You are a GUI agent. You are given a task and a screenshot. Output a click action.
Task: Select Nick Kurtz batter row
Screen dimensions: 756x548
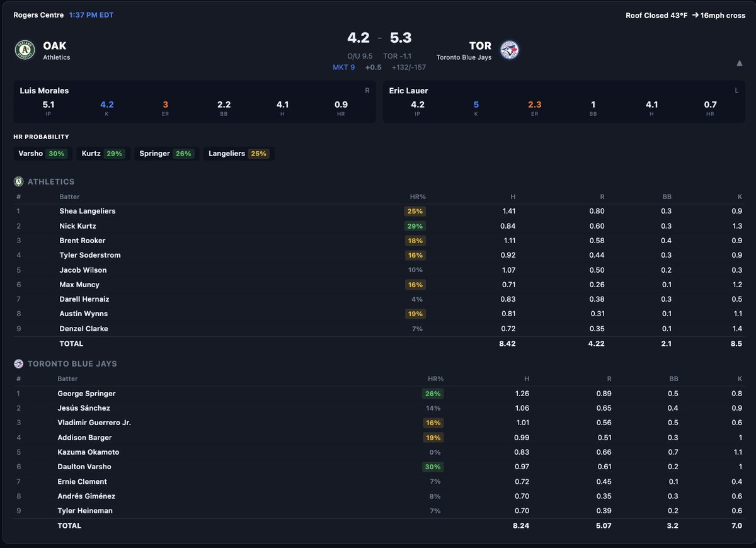[378, 225]
